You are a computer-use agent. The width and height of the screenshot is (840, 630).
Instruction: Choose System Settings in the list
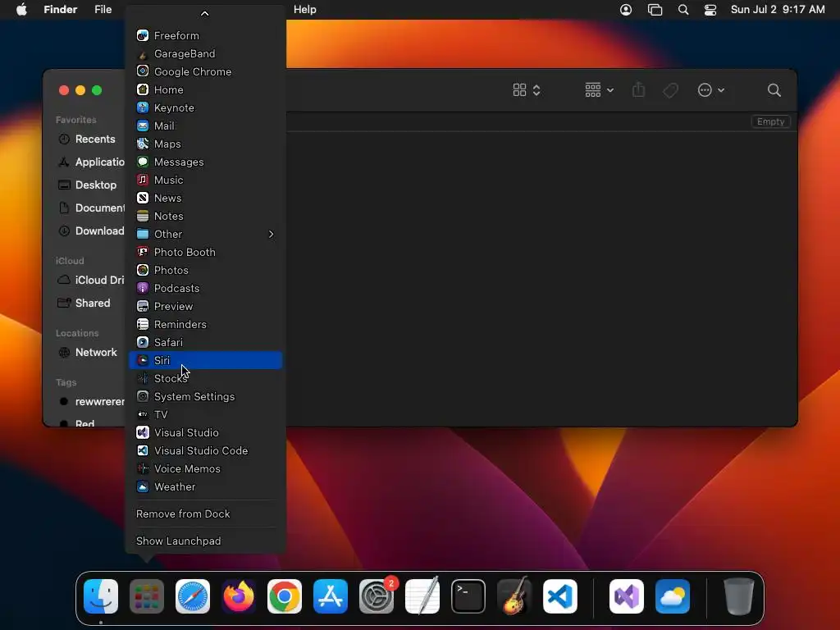206,396
